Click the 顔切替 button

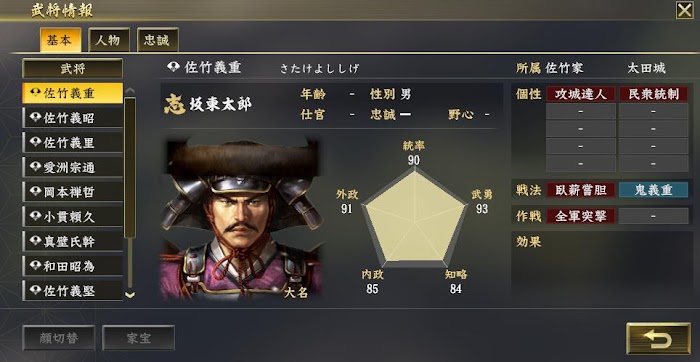(x=58, y=338)
